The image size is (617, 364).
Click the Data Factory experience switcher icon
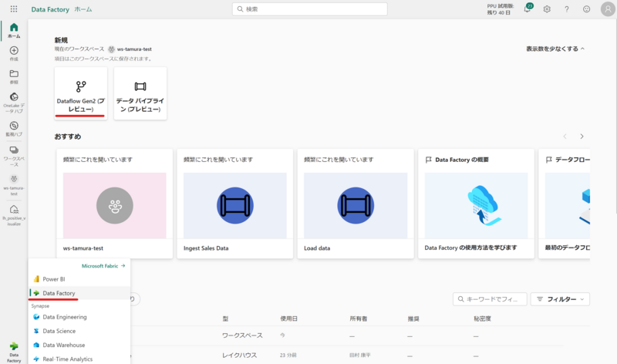[14, 352]
